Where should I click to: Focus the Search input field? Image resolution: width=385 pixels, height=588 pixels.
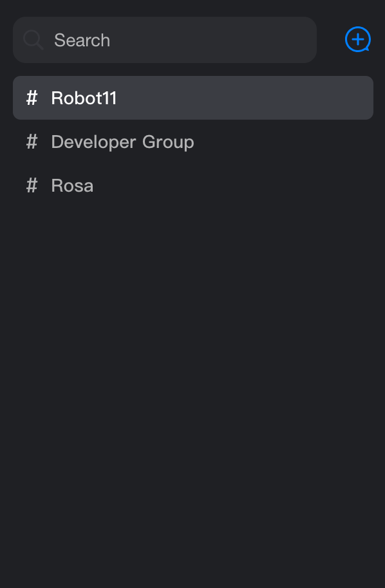(x=165, y=40)
